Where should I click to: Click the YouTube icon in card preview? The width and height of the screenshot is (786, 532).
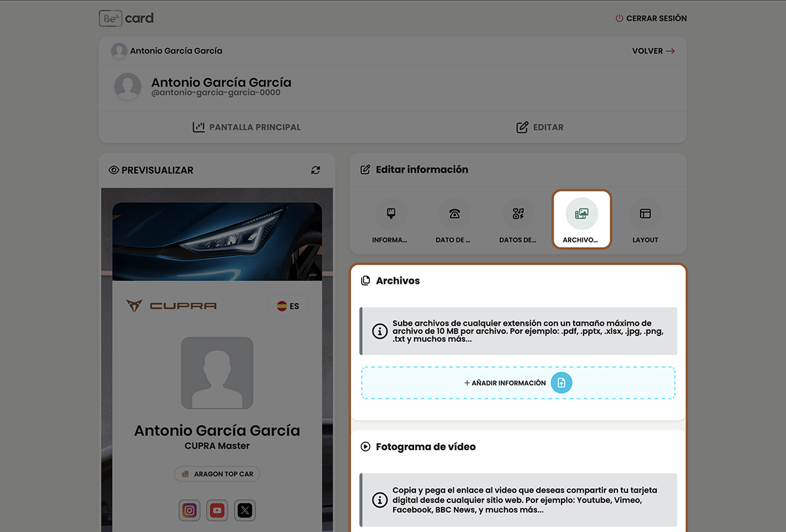217,510
